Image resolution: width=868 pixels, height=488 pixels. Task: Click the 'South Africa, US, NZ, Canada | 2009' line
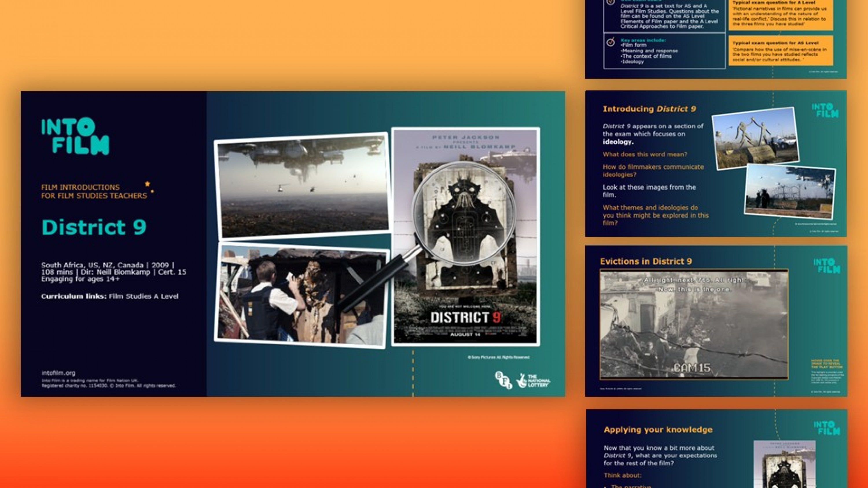pos(108,265)
